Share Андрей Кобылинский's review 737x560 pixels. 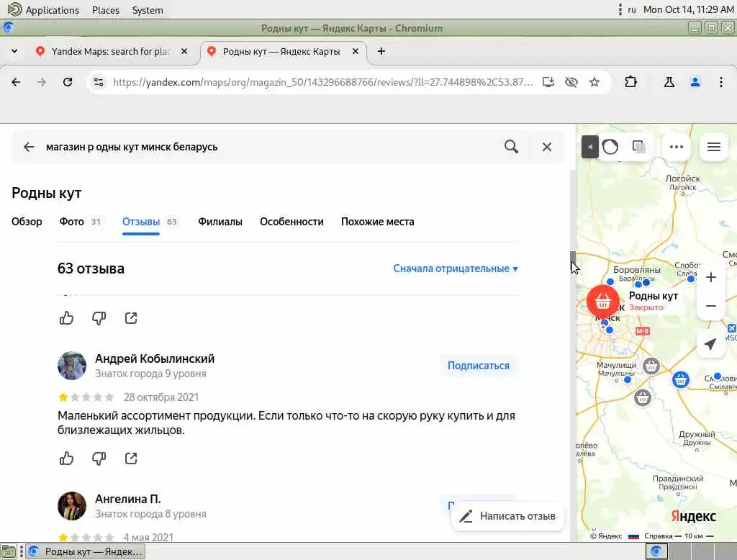coord(131,459)
